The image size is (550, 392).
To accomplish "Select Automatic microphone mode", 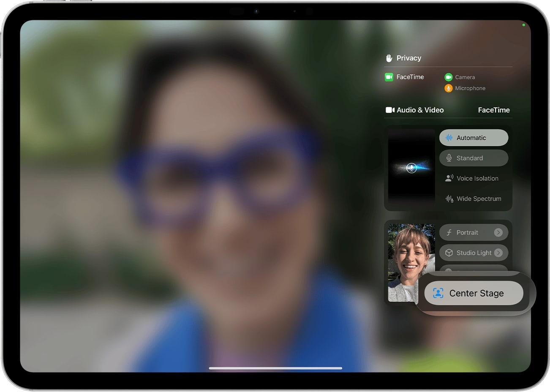I will (474, 138).
